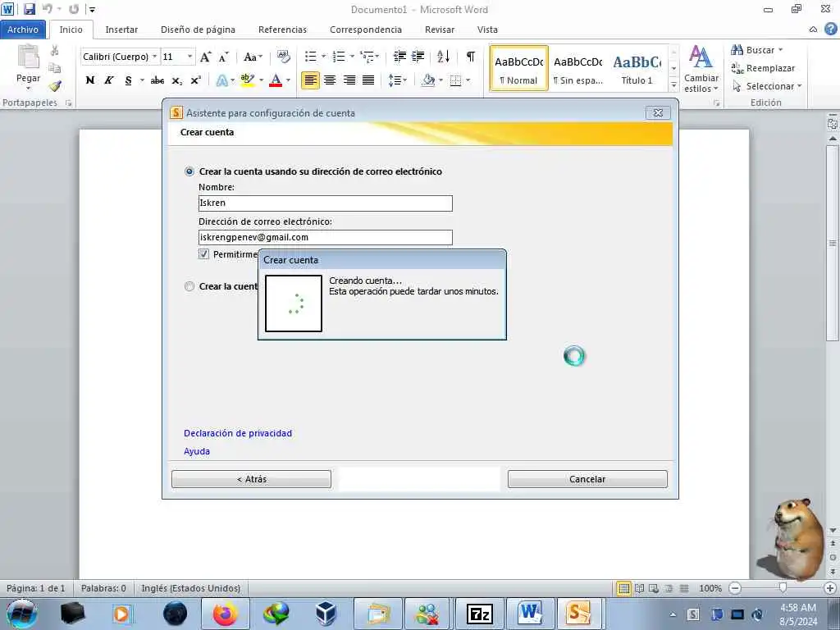Justify paragraph text
Viewport: 840px width, 630px height.
pos(368,80)
